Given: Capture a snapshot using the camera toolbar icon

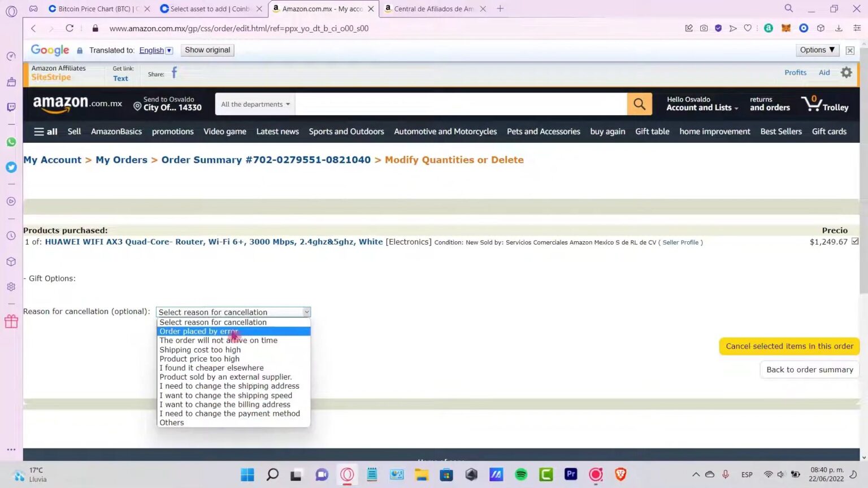Looking at the screenshot, I should (704, 28).
